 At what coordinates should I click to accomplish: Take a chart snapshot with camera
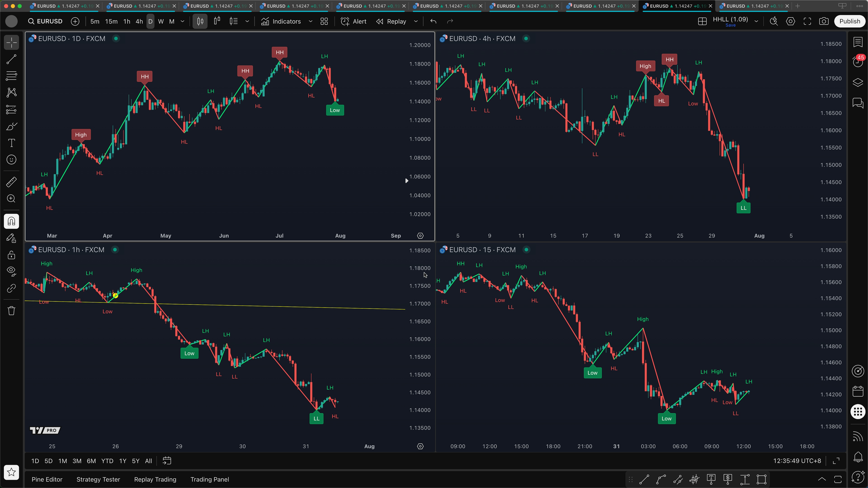point(824,21)
